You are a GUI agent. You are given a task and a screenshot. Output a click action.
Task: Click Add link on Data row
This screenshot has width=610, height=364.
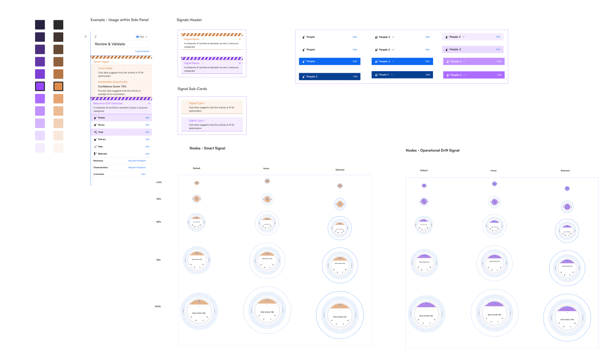click(147, 147)
